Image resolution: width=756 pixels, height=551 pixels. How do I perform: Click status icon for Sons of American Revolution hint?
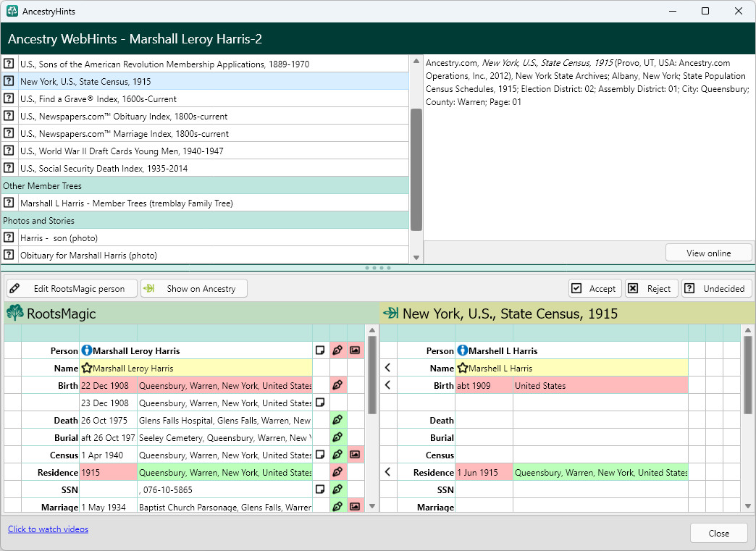[x=9, y=63]
